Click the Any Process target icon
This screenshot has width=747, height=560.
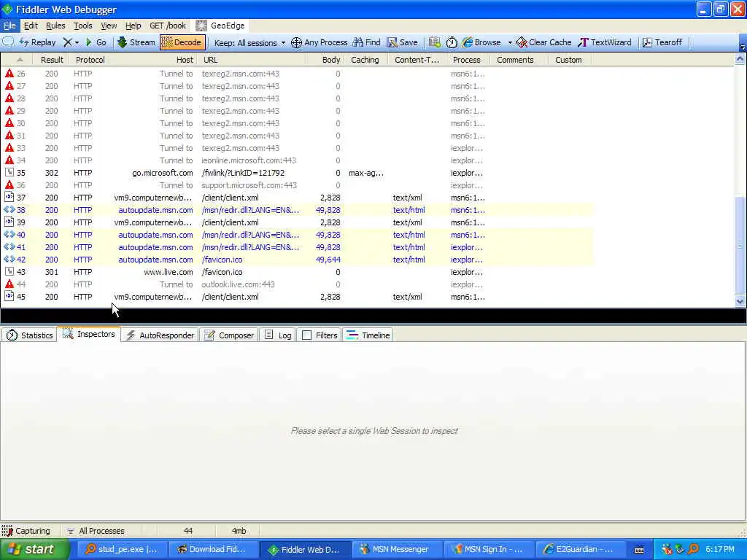[x=296, y=42]
